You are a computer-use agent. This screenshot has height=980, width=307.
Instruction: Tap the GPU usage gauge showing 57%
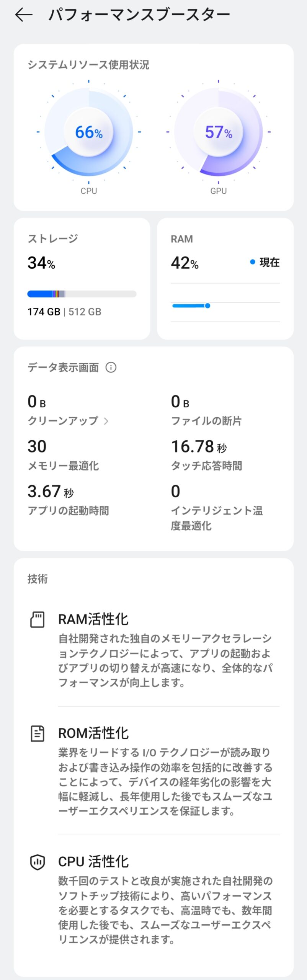[x=218, y=132]
